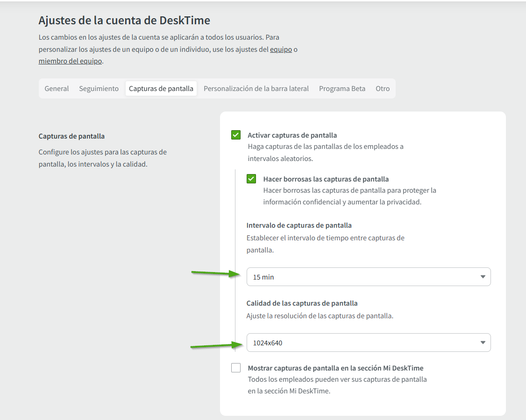Open the miembro del equipo link
The height and width of the screenshot is (420, 526).
[70, 61]
